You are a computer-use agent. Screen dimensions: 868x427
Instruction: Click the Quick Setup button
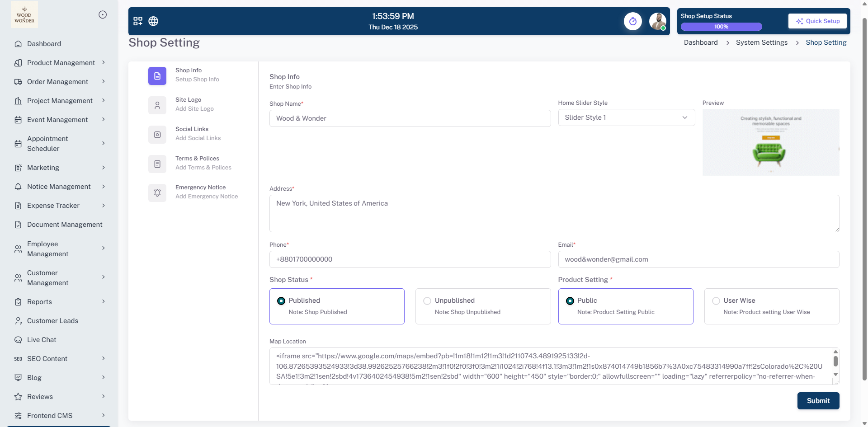(x=817, y=21)
